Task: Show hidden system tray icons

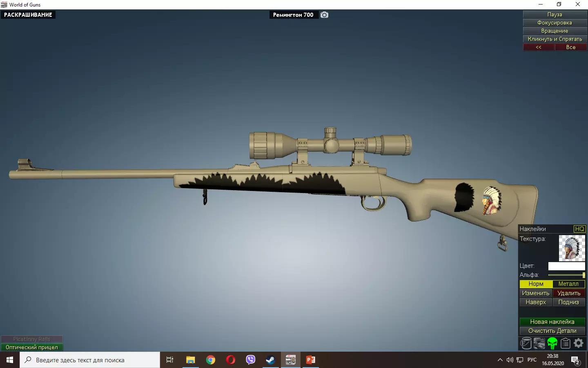Action: pos(500,360)
